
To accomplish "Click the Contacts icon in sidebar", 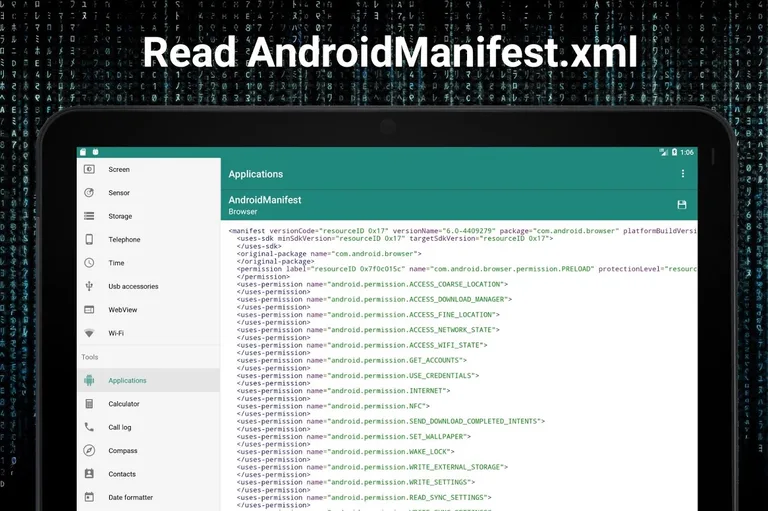I will coord(89,474).
